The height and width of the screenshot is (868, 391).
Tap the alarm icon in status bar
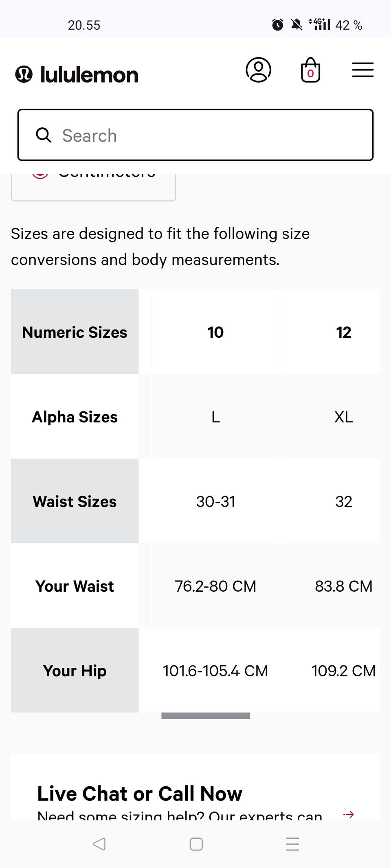pos(277,25)
